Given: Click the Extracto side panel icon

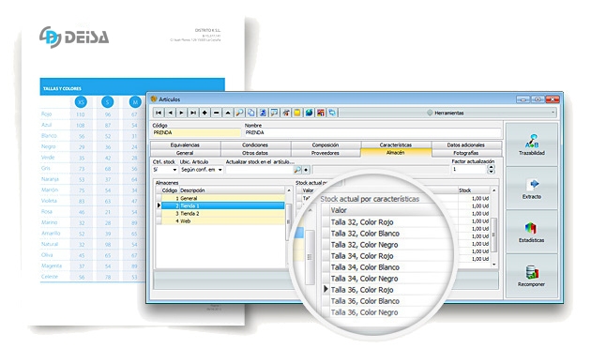Looking at the screenshot, I should 532,189.
